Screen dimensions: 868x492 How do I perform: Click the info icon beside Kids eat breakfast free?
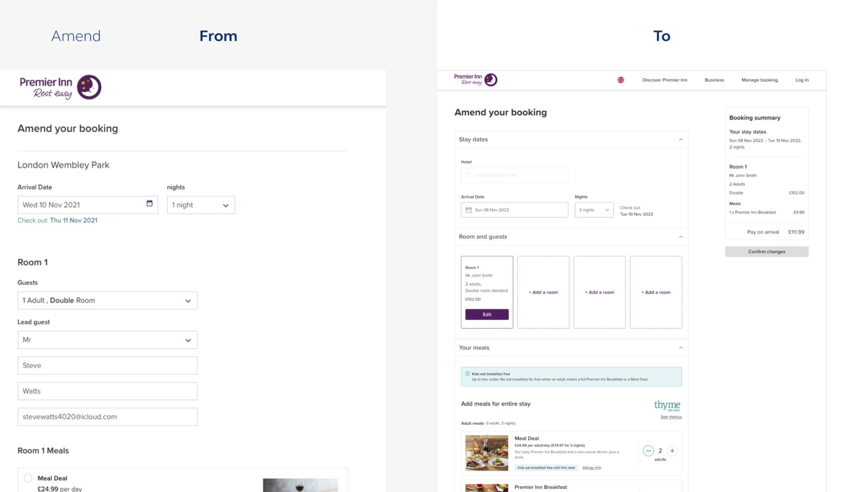(467, 374)
